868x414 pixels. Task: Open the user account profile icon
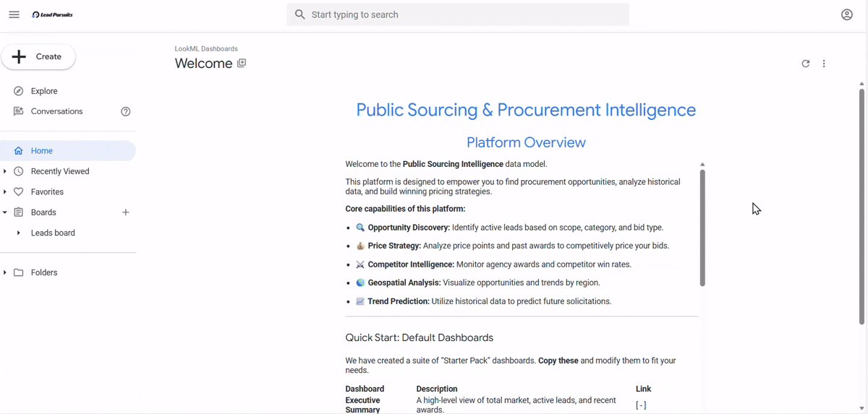pos(847,14)
